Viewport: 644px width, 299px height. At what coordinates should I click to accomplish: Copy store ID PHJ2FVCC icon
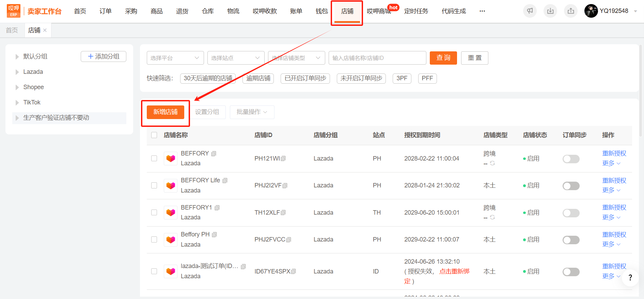click(289, 240)
